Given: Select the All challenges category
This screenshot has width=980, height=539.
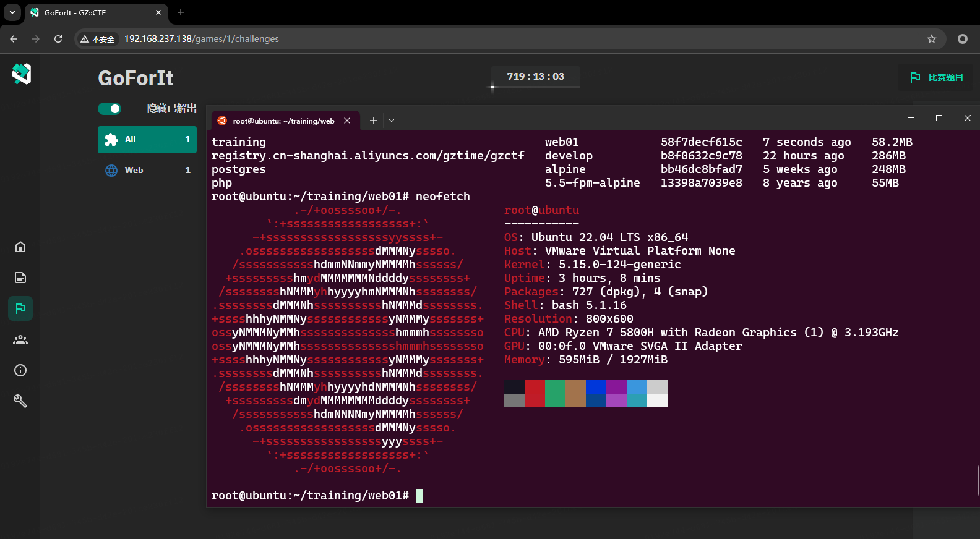Looking at the screenshot, I should 147,140.
